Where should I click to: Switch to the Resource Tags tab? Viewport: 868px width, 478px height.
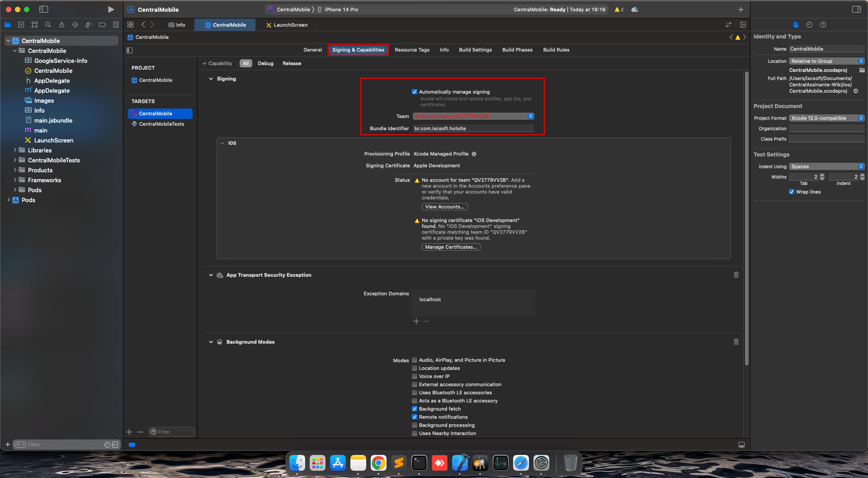[412, 50]
